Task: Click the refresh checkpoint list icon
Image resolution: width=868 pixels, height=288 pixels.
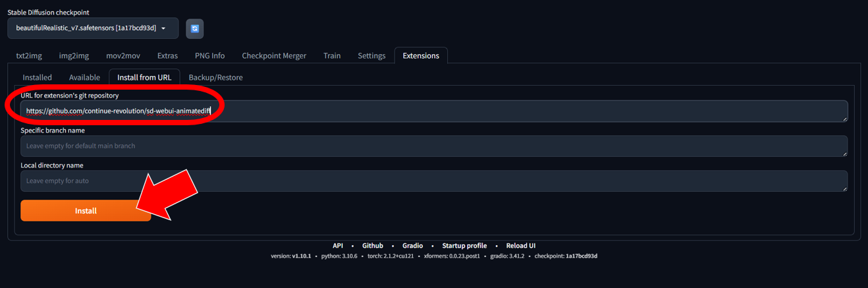Action: (194, 28)
